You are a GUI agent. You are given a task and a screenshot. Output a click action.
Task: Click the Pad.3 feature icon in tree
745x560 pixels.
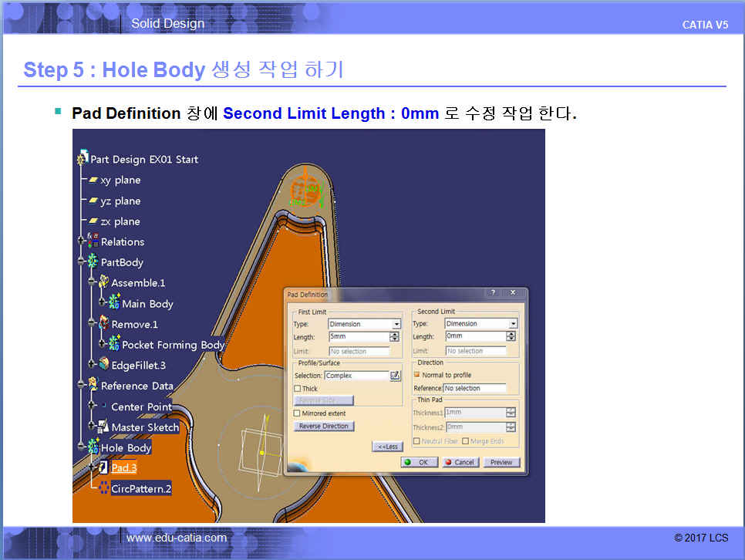pos(103,467)
